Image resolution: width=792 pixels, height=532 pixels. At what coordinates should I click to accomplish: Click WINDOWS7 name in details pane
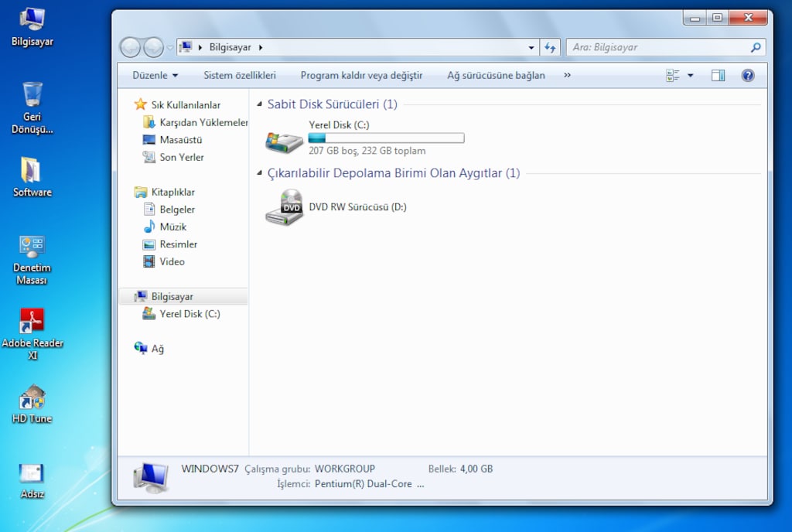tap(210, 469)
